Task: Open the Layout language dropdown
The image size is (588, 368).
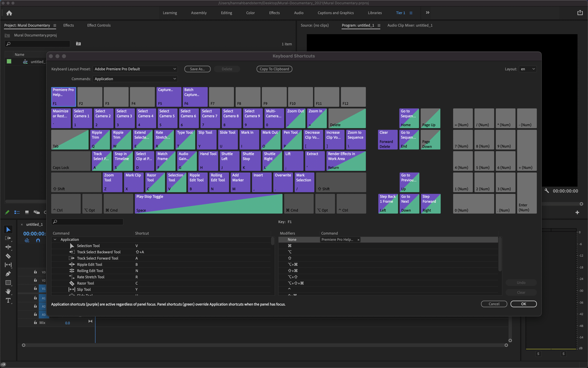Action: [x=528, y=69]
